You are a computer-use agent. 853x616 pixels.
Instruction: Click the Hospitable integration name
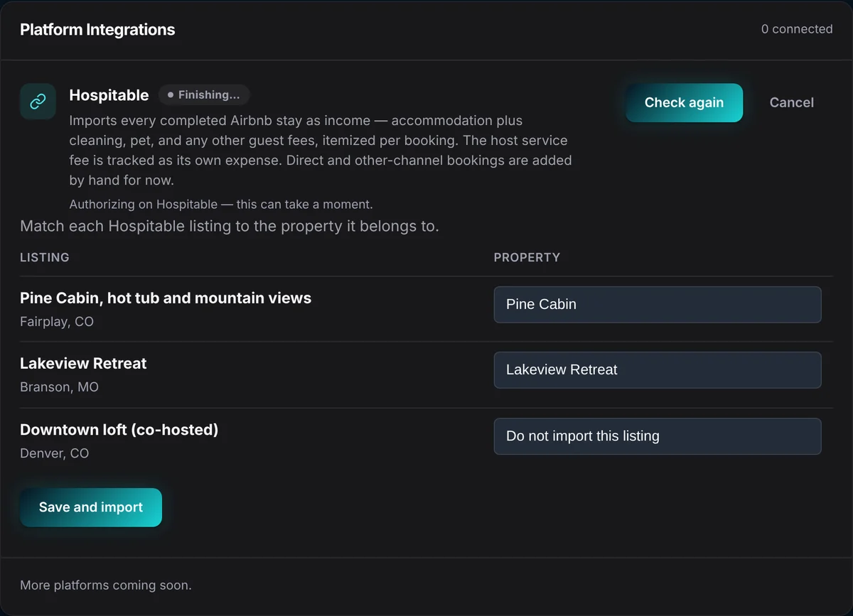click(109, 95)
